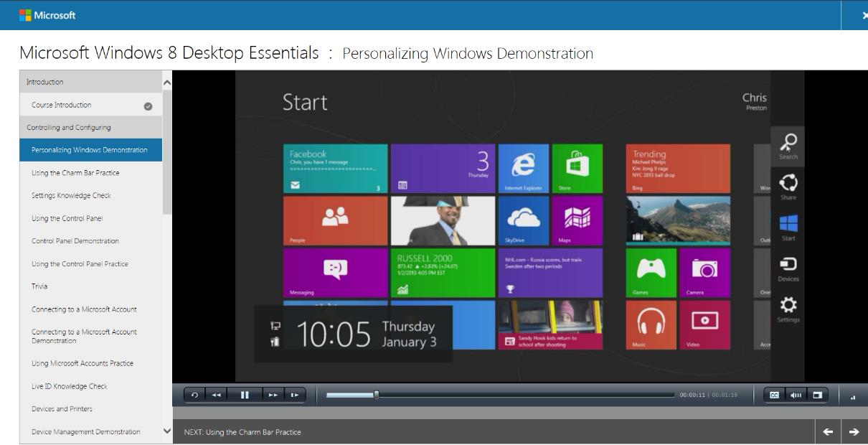Viewport: 868px width, 445px height.
Task: Select the Settings charm in the video
Action: tap(788, 309)
